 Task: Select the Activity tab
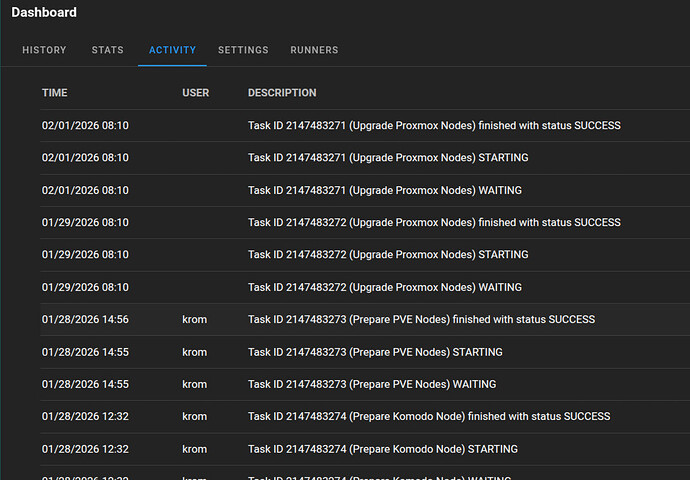pos(172,50)
